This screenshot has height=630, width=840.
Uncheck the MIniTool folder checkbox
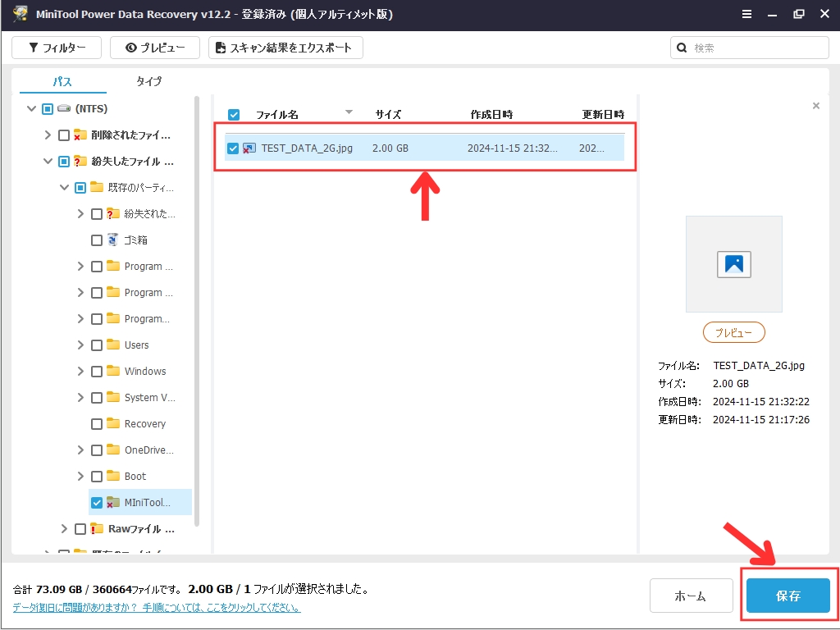tap(97, 503)
